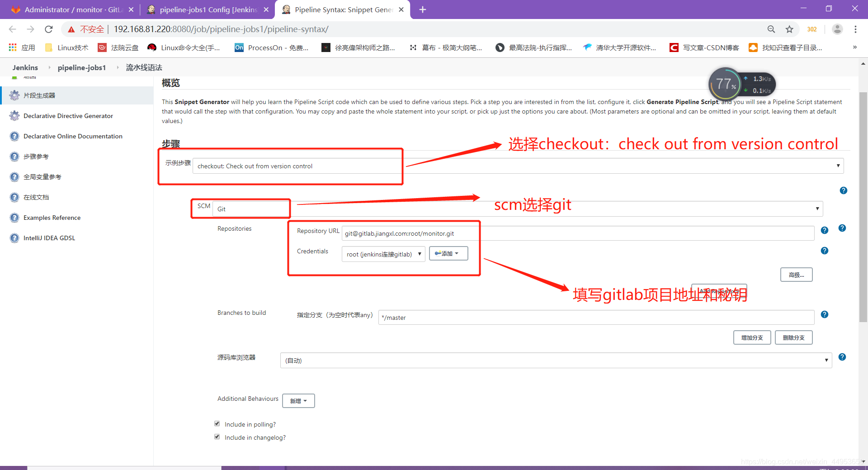Toggle the Include in changelog checkbox
This screenshot has width=868, height=470.
[x=217, y=437]
